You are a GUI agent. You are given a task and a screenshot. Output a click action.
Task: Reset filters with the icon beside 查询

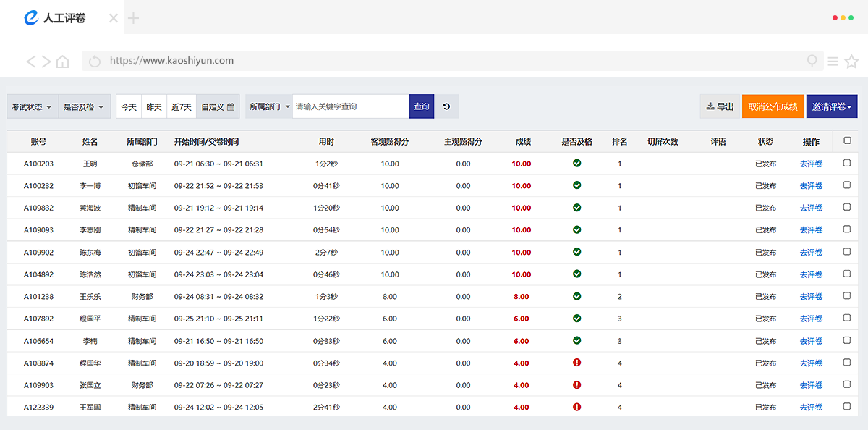tap(446, 106)
